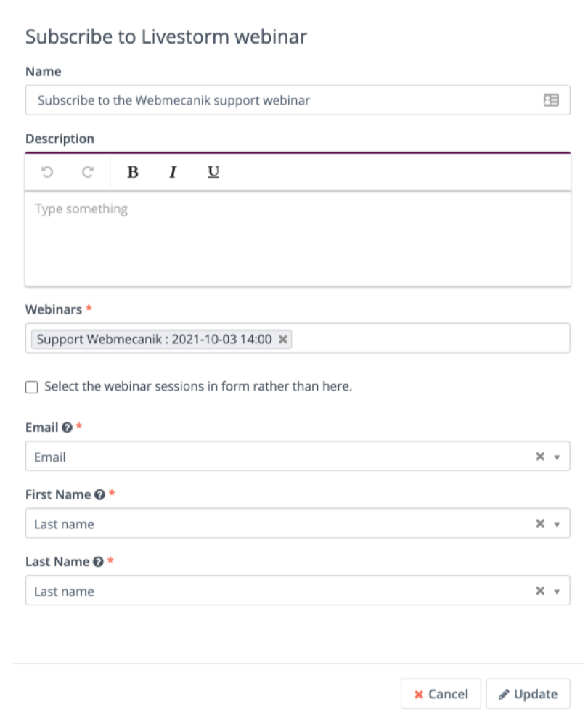The width and height of the screenshot is (588, 723).
Task: Open the Last Name help tooltip icon
Action: click(98, 562)
